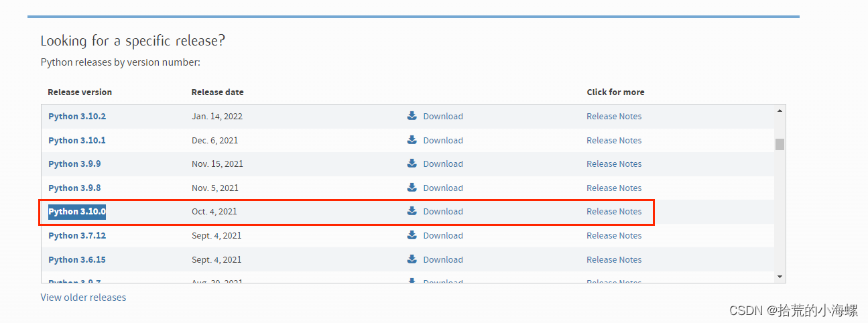Click the date Oct. 4, 2021

pos(214,211)
